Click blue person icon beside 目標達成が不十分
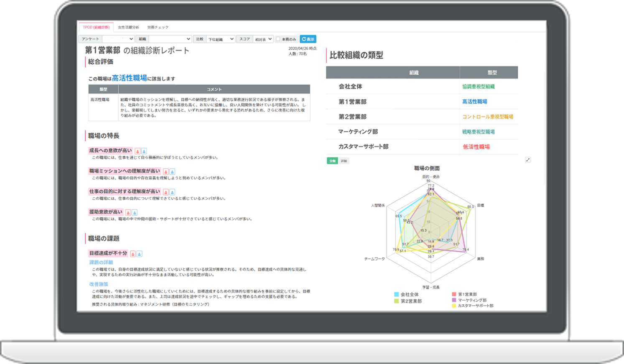Screen dimensions: 624x364 pos(139,254)
